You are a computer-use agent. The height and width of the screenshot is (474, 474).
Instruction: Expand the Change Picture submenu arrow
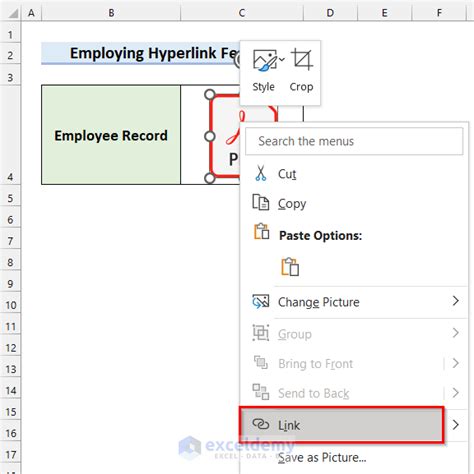pyautogui.click(x=456, y=301)
